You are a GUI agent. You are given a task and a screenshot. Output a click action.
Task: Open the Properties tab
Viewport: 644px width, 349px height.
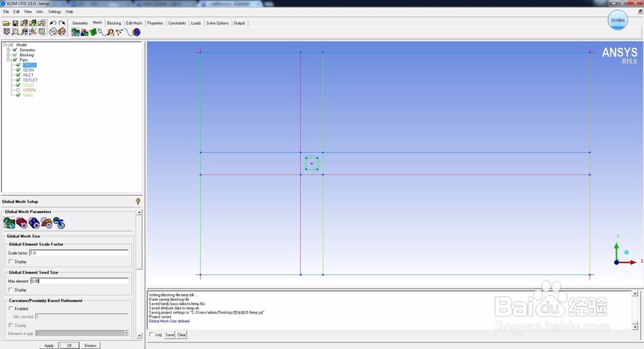pos(155,23)
